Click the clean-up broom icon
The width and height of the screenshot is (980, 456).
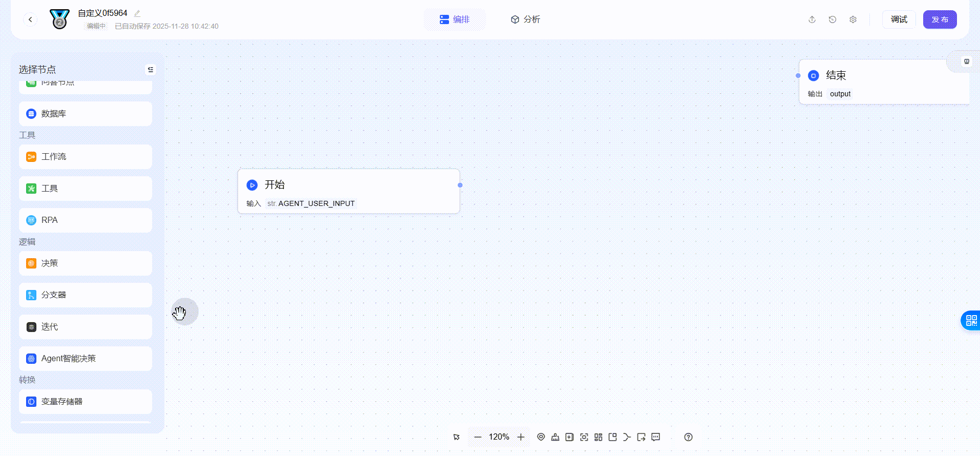(x=555, y=437)
